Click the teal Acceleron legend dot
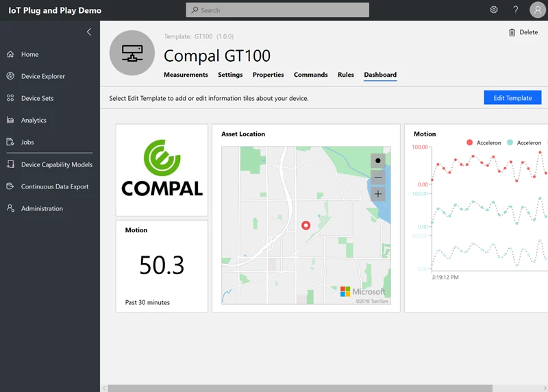This screenshot has height=392, width=548. tap(510, 143)
